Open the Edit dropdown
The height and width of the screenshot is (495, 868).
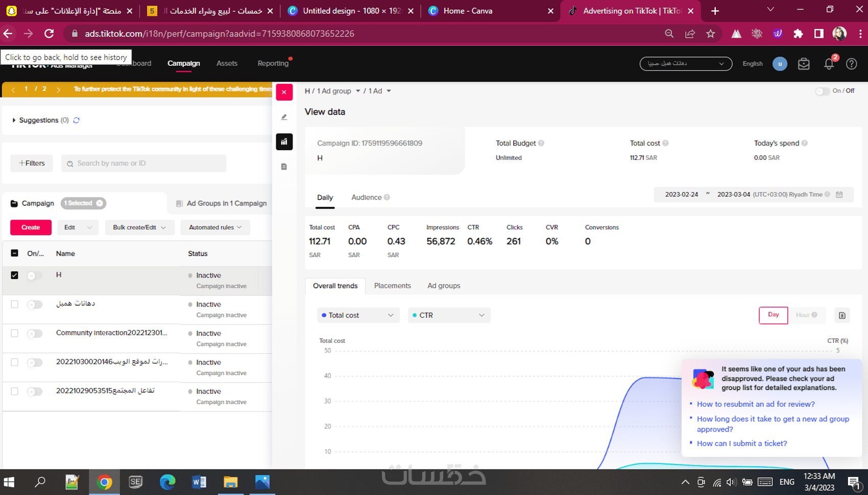(78, 228)
